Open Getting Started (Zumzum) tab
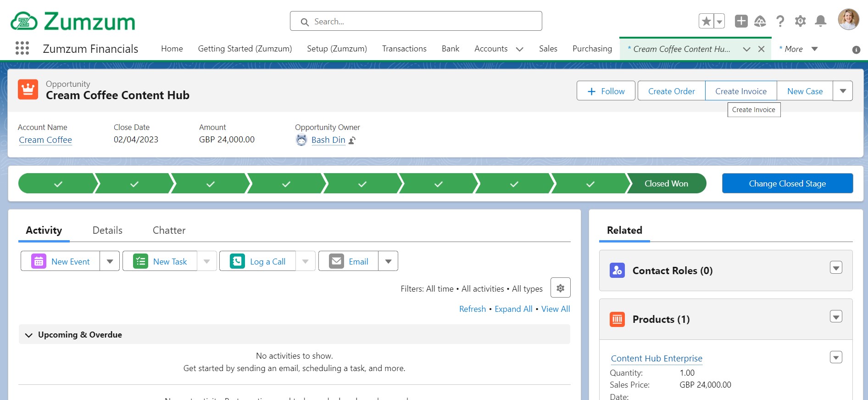This screenshot has height=400, width=868. click(x=245, y=49)
